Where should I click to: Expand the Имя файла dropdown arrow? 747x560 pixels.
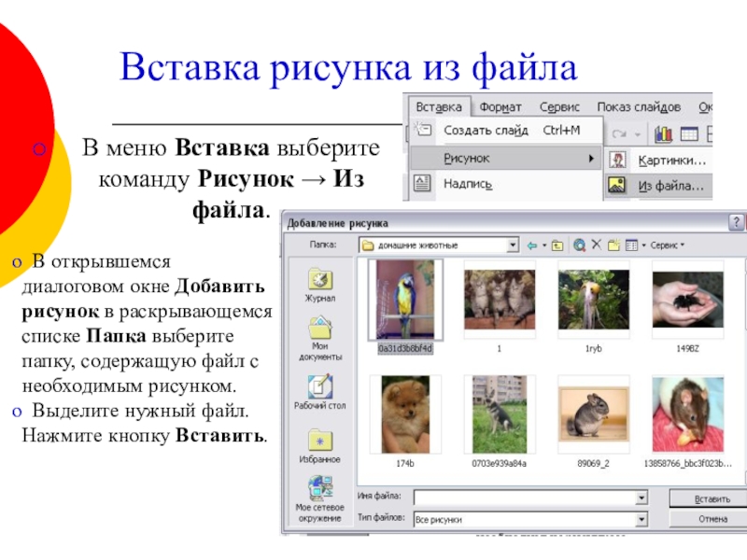[x=642, y=497]
